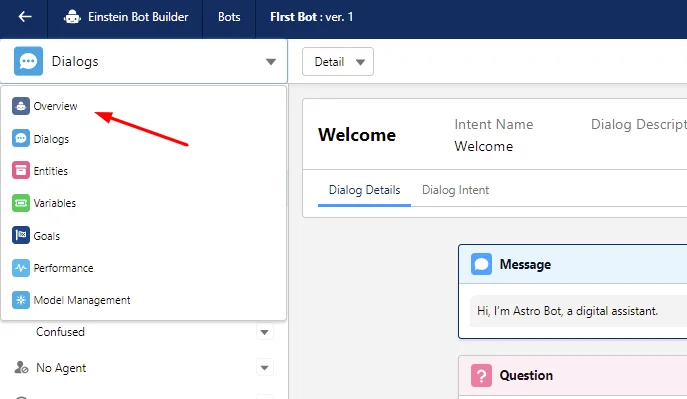Click the back arrow icon
Screen dimensions: 687x399
click(x=25, y=17)
